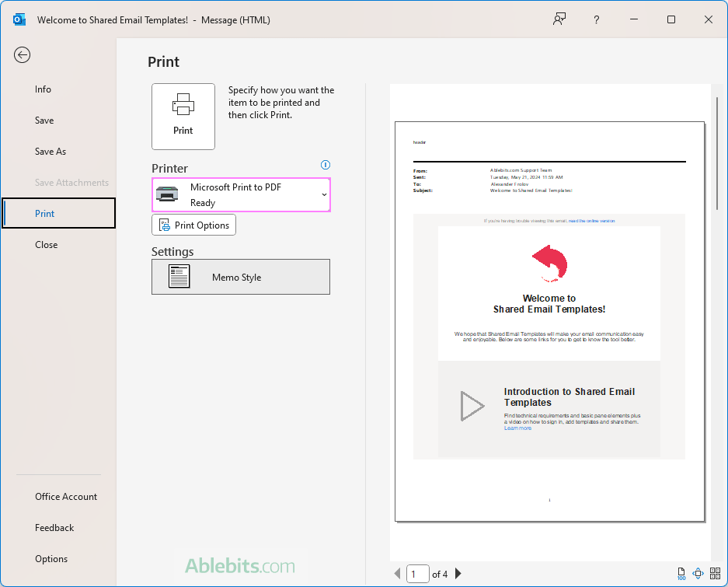Go back using the circled arrow
The width and height of the screenshot is (728, 587).
(22, 55)
